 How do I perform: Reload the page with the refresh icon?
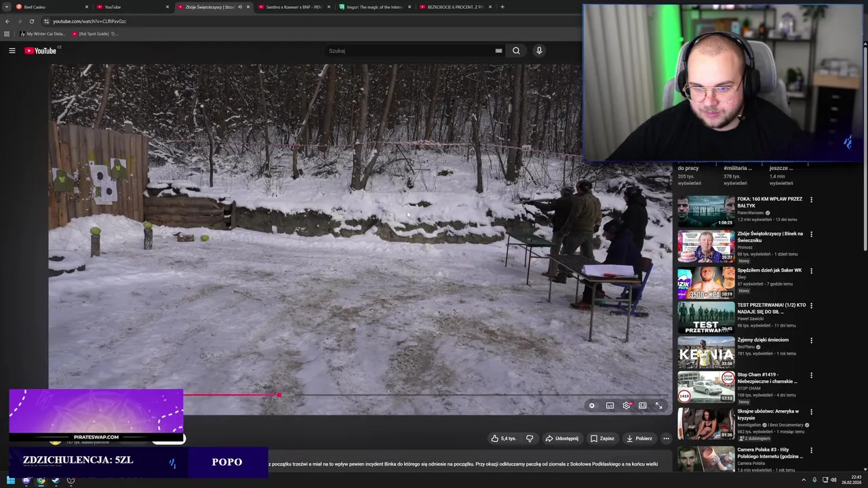31,21
